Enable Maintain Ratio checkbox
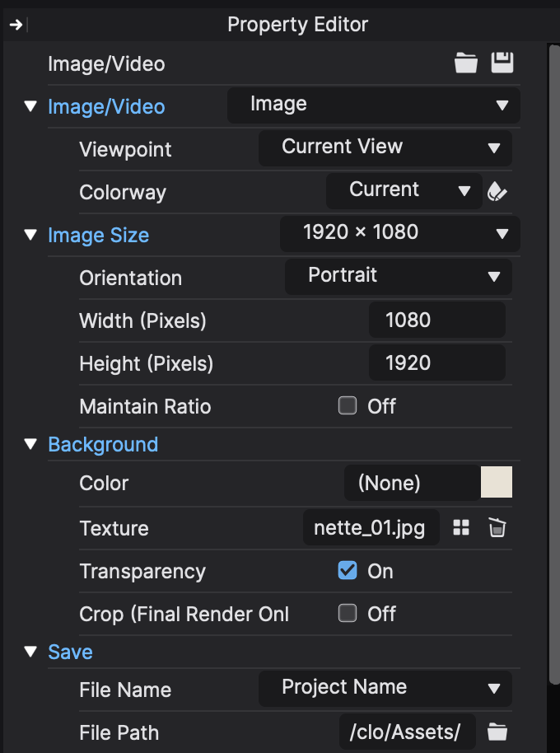The image size is (560, 753). pos(347,405)
